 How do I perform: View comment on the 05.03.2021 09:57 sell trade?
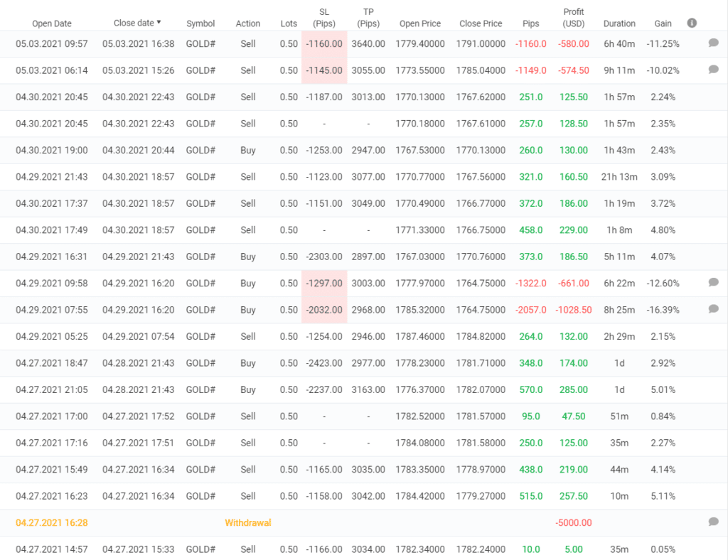pyautogui.click(x=714, y=44)
